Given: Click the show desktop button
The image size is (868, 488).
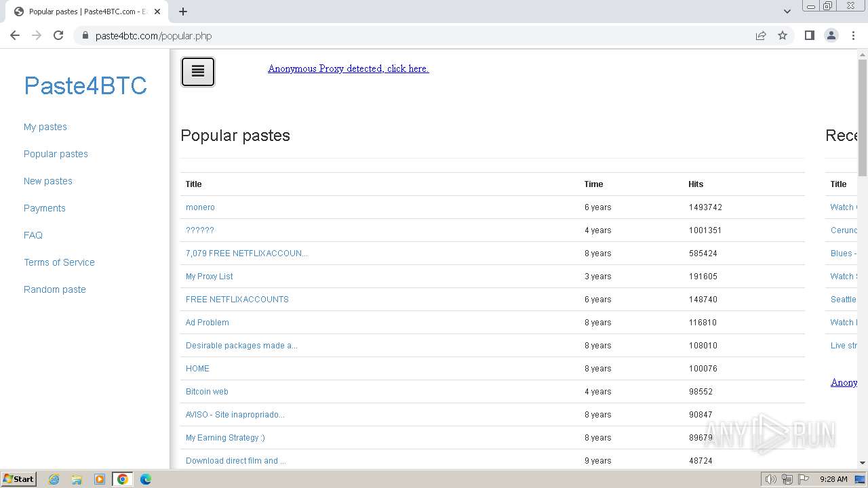Looking at the screenshot, I should pyautogui.click(x=861, y=479).
